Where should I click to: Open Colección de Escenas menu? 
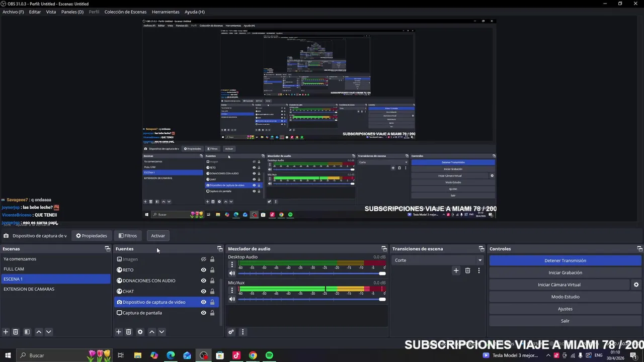pos(125,12)
